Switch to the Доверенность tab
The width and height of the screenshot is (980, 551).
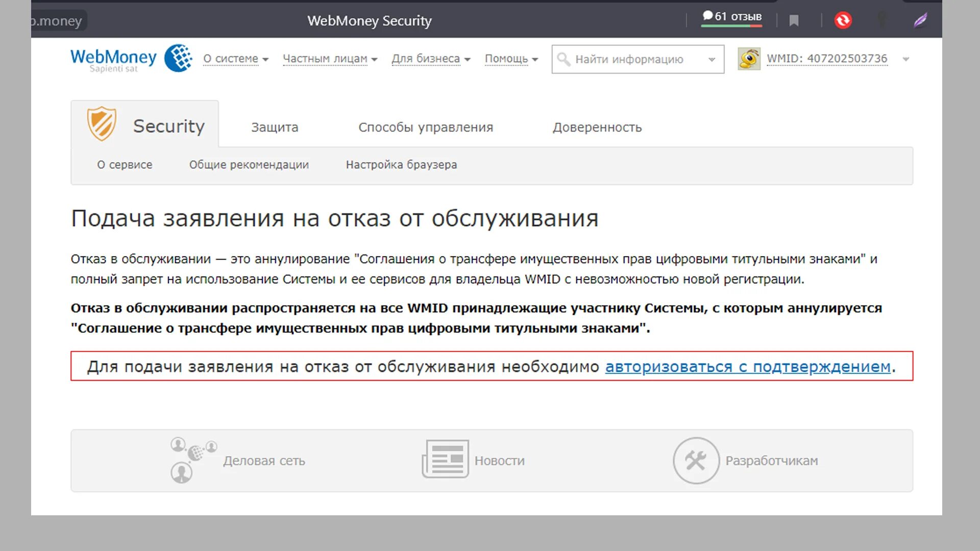[x=597, y=127]
